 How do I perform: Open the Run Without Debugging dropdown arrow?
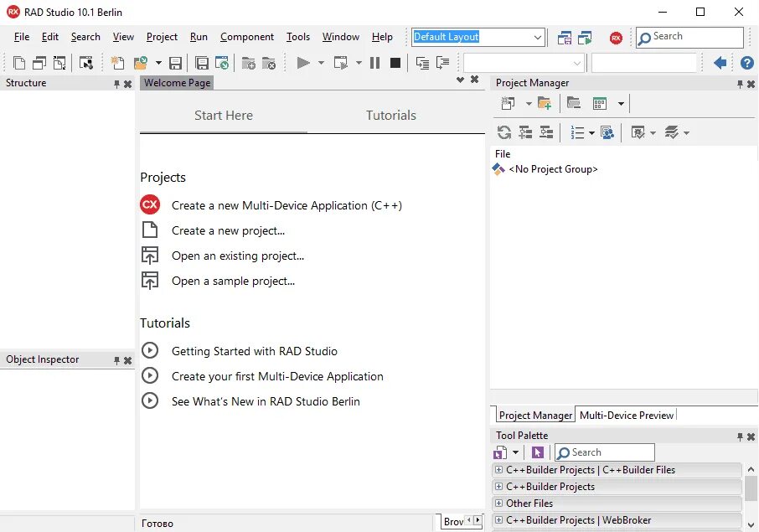coord(359,63)
